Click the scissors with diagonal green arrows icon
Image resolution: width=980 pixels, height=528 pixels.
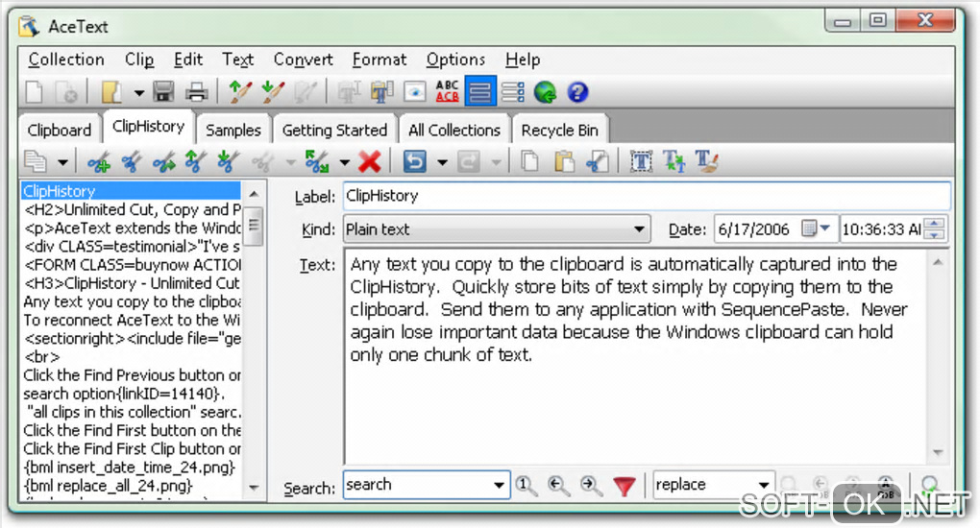[317, 162]
